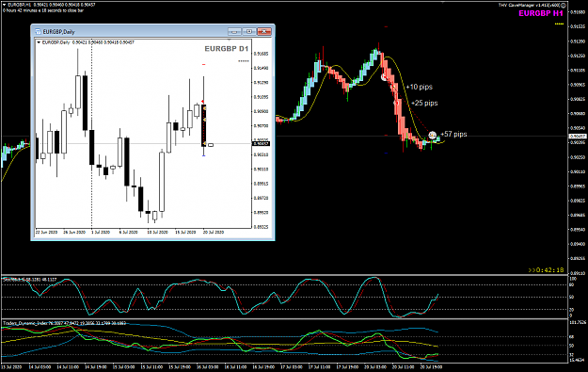Click the yellow 0:42:18 countdown timer
588x372 pixels.
tap(546, 270)
